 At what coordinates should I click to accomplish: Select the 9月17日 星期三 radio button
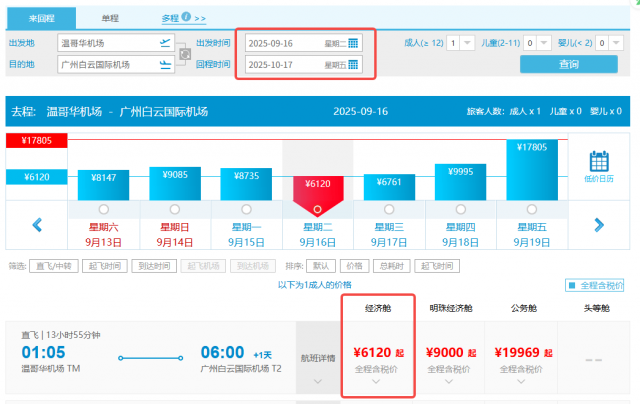click(x=388, y=209)
